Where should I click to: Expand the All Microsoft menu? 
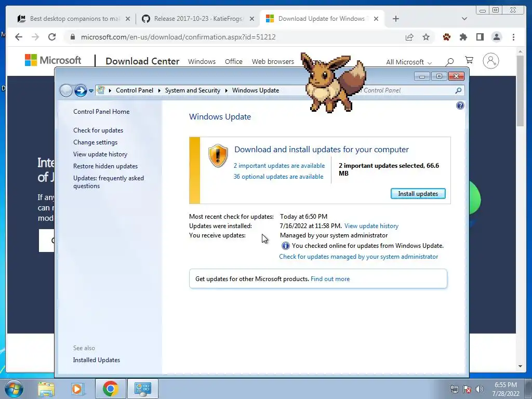click(x=409, y=62)
